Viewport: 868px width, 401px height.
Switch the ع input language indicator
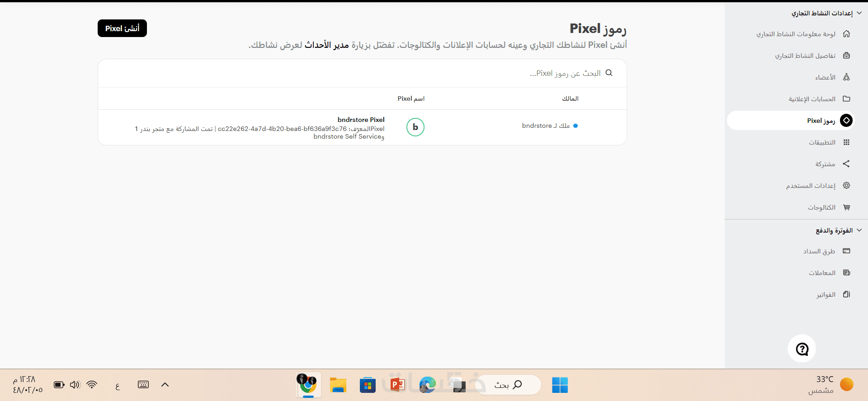pyautogui.click(x=118, y=385)
